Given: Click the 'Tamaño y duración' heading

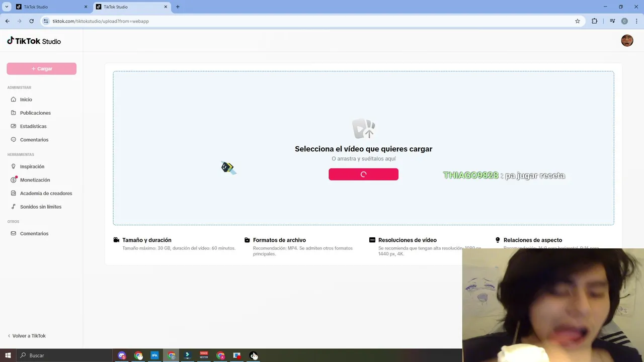Looking at the screenshot, I should pos(147,240).
